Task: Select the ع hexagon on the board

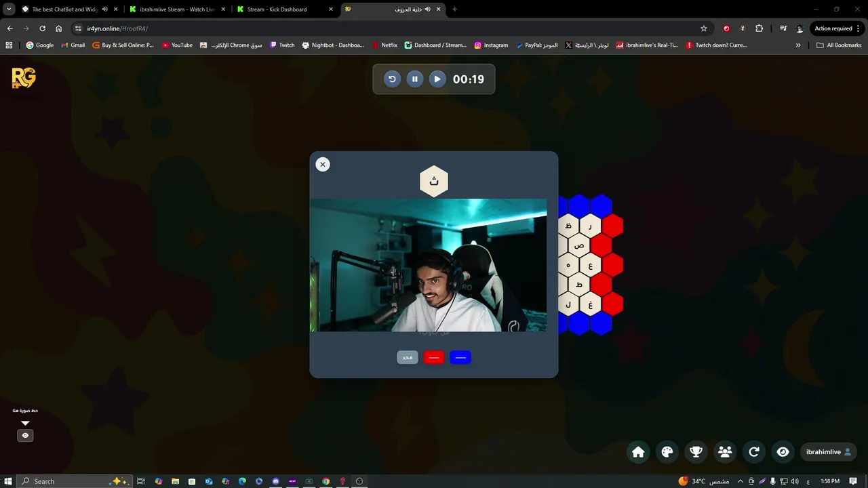Action: click(x=590, y=265)
